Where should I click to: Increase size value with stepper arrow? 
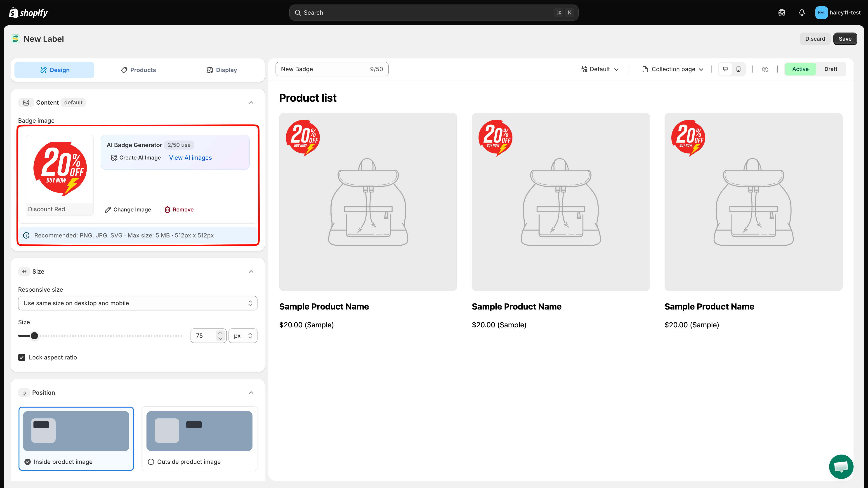[x=220, y=333]
